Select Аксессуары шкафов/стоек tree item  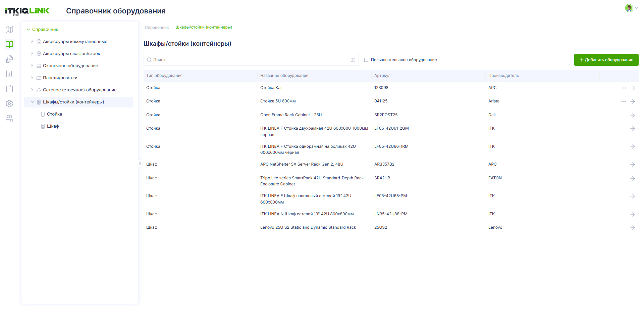(x=71, y=54)
